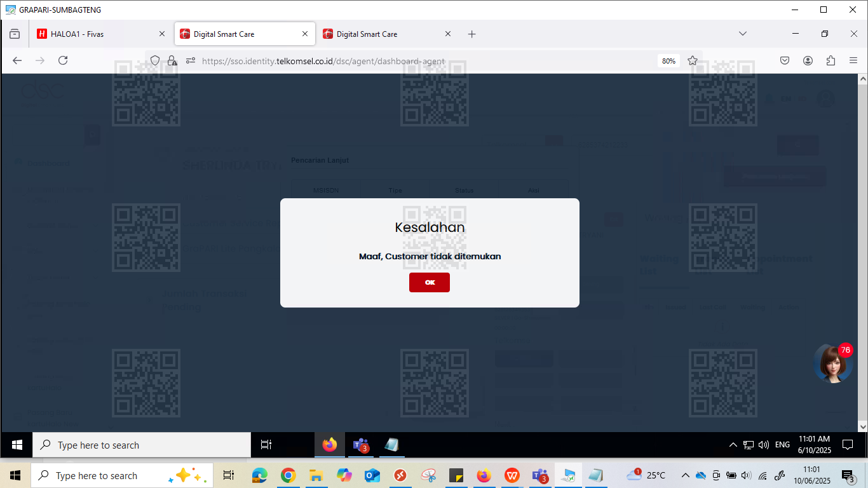Open remote session network tray icon
Image resolution: width=868 pixels, height=488 pixels.
click(749, 445)
